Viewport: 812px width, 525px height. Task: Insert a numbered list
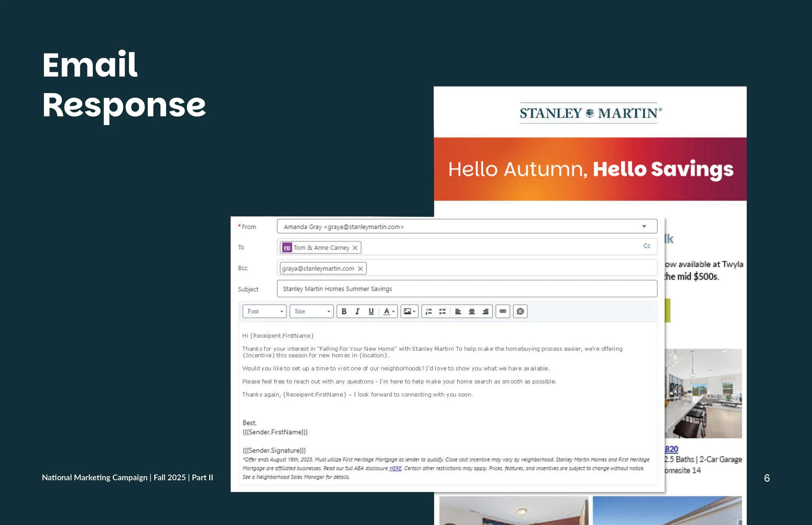429,311
